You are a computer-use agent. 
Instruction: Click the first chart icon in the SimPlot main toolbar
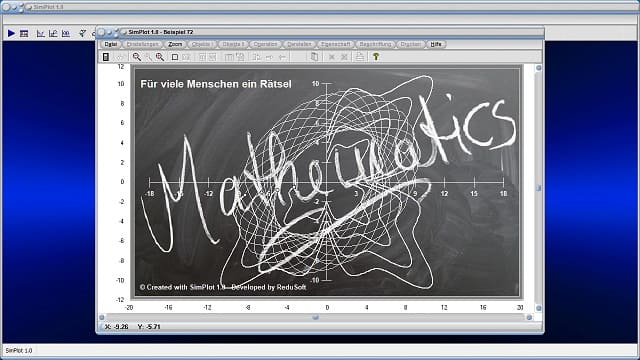tap(40, 33)
